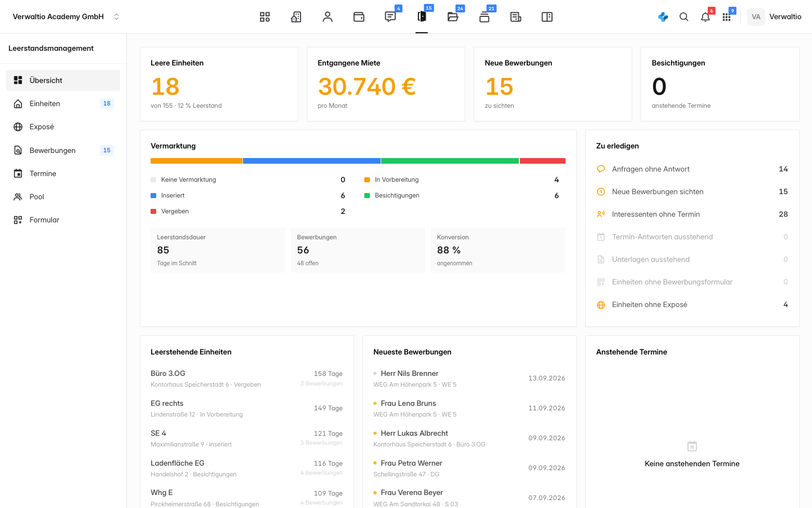This screenshot has width=812, height=508.
Task: Open application from Frau Lena Bruns
Action: [469, 409]
